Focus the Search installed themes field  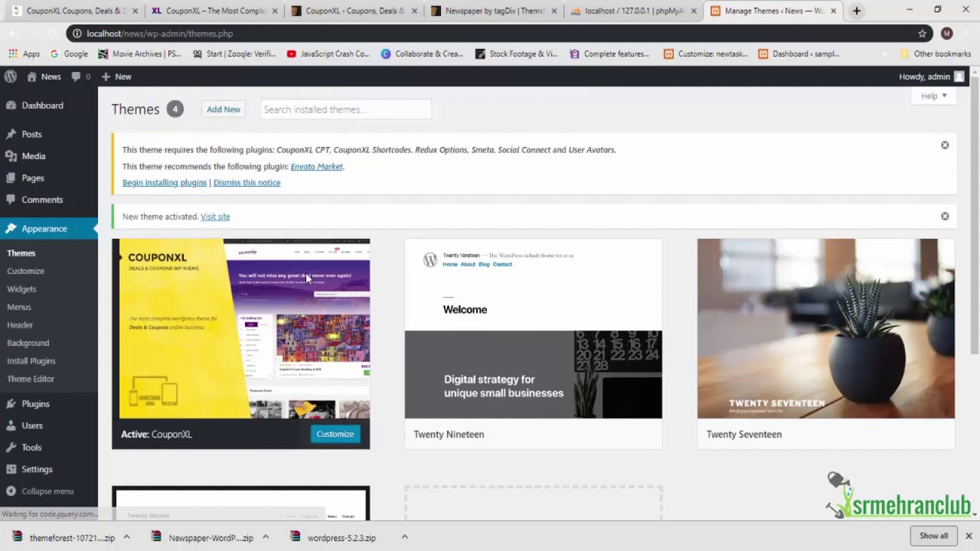(x=345, y=109)
